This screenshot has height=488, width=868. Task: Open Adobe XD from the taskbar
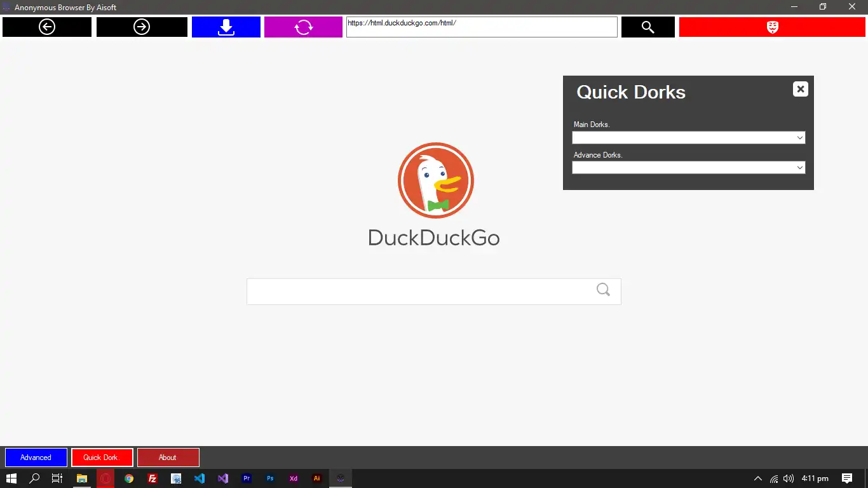(x=294, y=478)
